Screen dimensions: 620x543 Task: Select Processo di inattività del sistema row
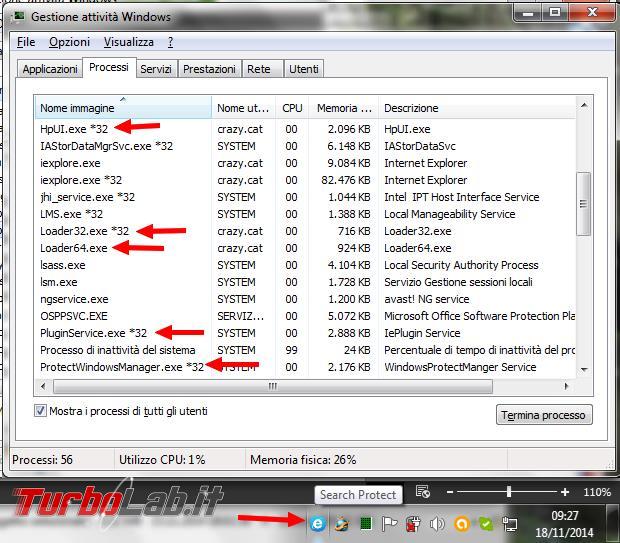point(305,350)
